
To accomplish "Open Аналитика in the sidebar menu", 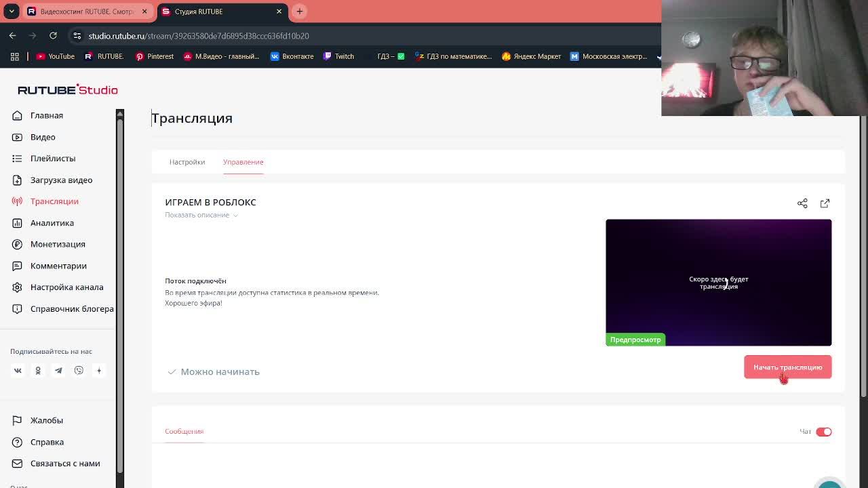I will tap(52, 223).
